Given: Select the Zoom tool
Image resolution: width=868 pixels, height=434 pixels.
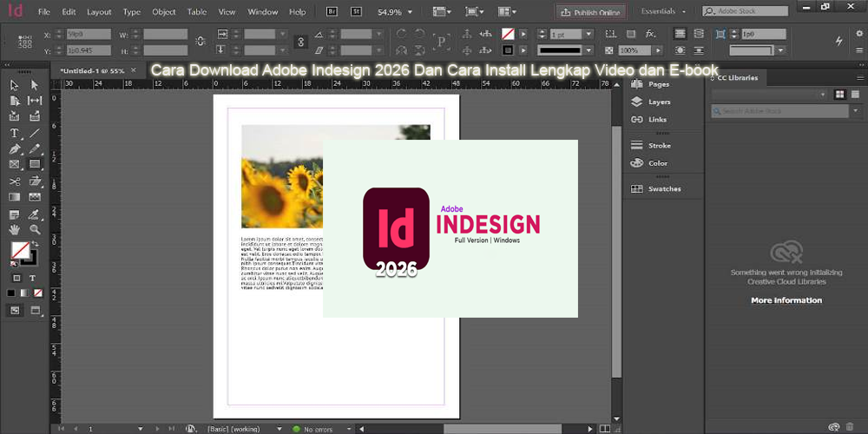Looking at the screenshot, I should [35, 229].
